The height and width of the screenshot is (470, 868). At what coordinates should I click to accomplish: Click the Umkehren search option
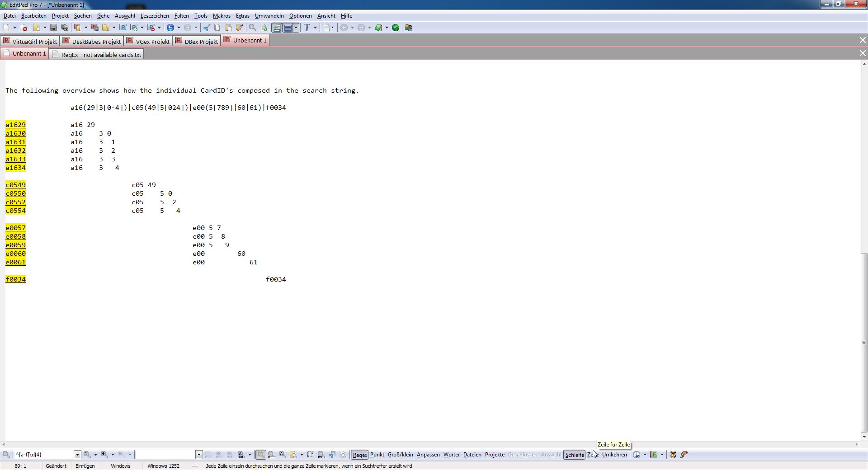point(614,455)
